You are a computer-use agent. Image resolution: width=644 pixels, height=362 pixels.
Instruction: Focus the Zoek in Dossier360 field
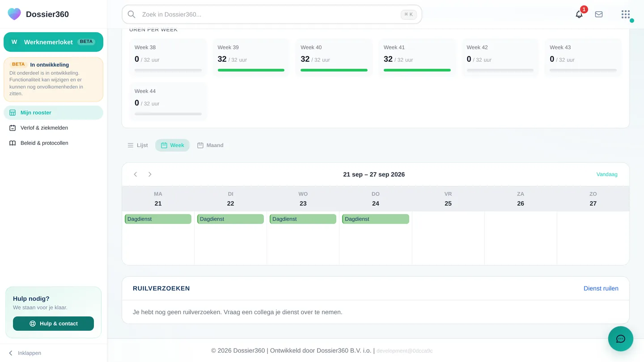272,14
